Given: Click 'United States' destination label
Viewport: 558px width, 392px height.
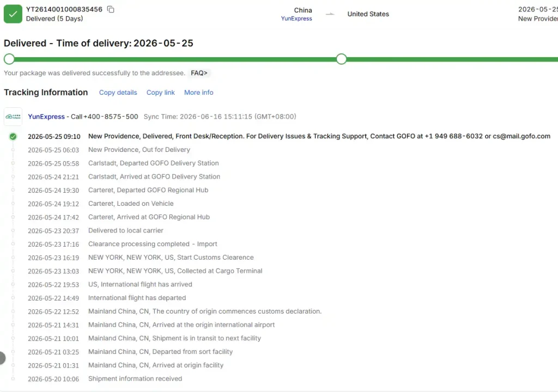Looking at the screenshot, I should point(368,14).
